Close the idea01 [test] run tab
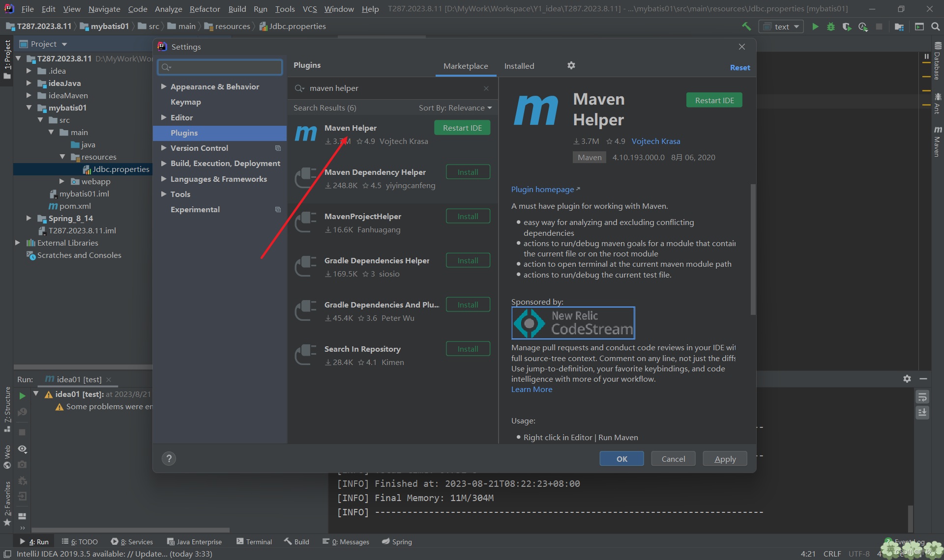The width and height of the screenshot is (944, 560). click(x=109, y=380)
